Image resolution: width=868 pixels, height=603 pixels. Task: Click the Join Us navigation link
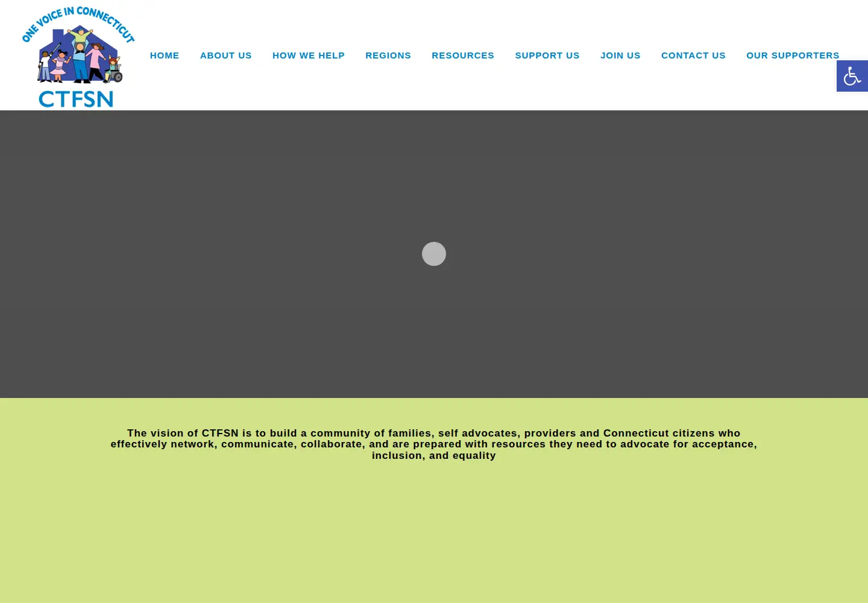(620, 55)
